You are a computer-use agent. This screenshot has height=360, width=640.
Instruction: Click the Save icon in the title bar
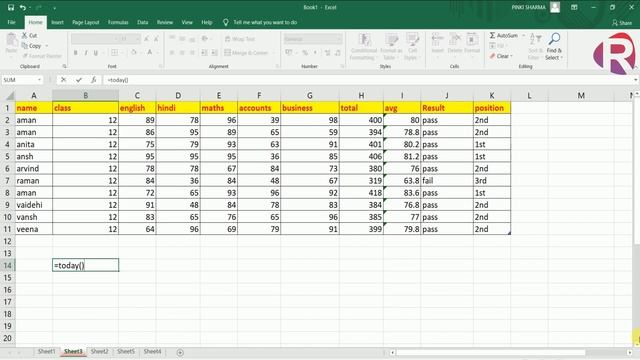tap(11, 7)
